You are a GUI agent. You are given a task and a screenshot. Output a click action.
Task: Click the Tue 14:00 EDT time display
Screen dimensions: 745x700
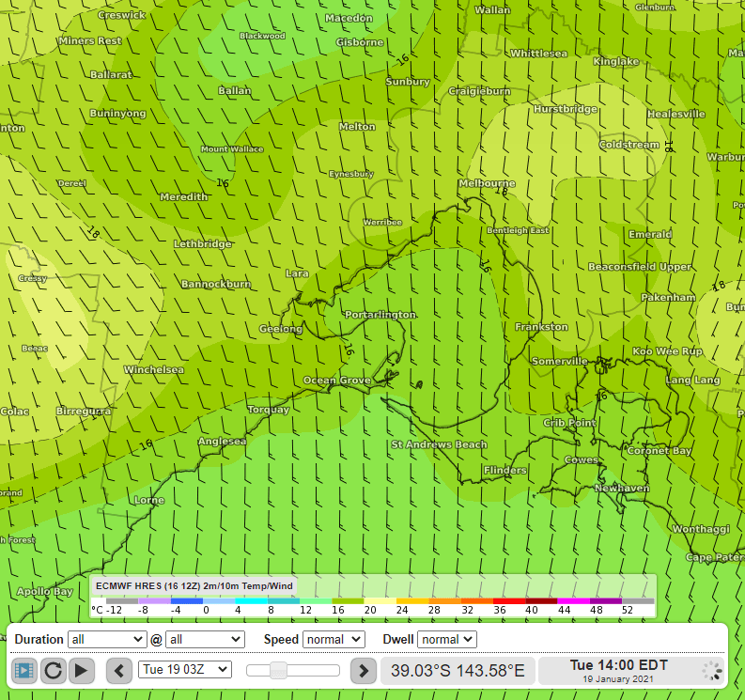(617, 665)
